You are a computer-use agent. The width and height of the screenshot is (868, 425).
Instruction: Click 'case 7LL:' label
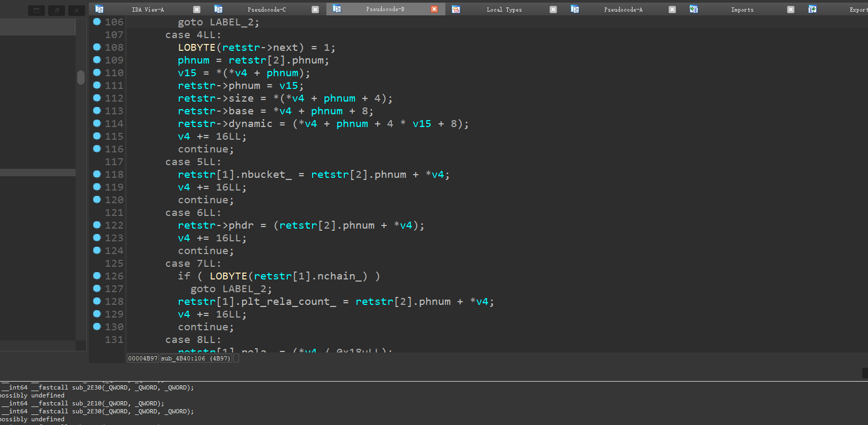tap(193, 263)
